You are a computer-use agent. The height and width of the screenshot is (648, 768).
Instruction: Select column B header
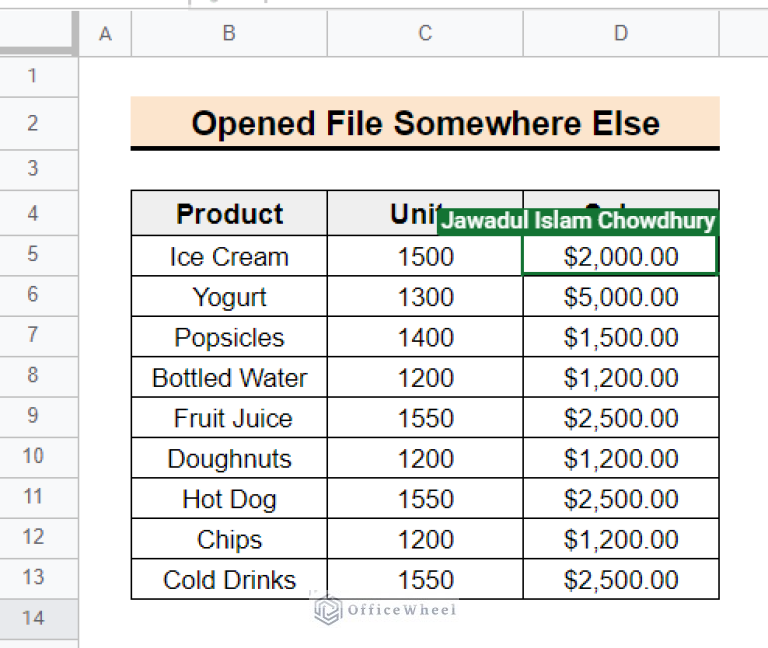coord(229,34)
